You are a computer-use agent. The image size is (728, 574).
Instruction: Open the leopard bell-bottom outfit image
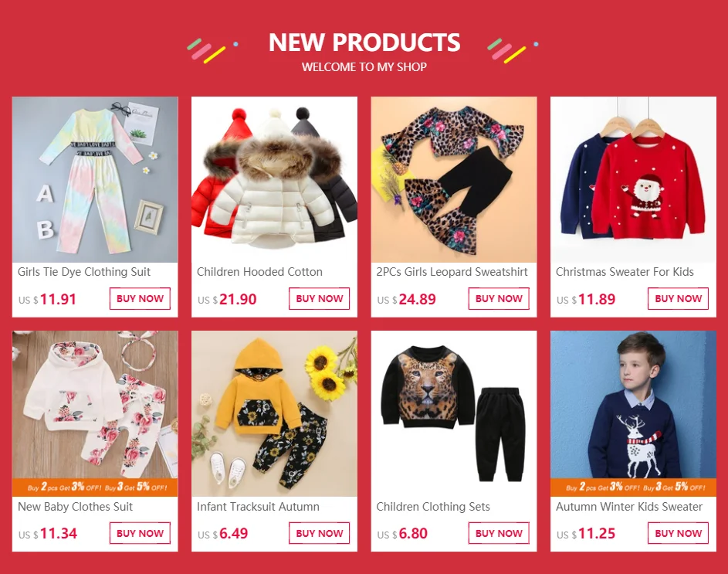454,179
